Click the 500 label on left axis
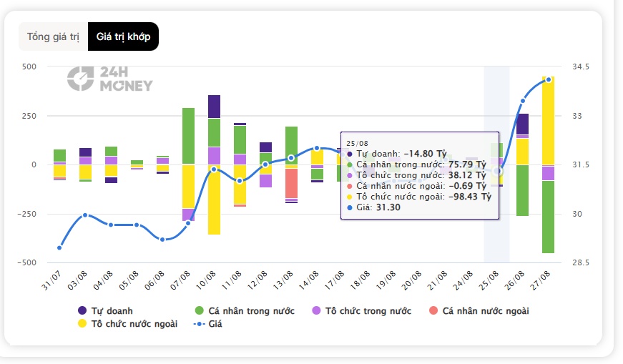 (x=29, y=67)
